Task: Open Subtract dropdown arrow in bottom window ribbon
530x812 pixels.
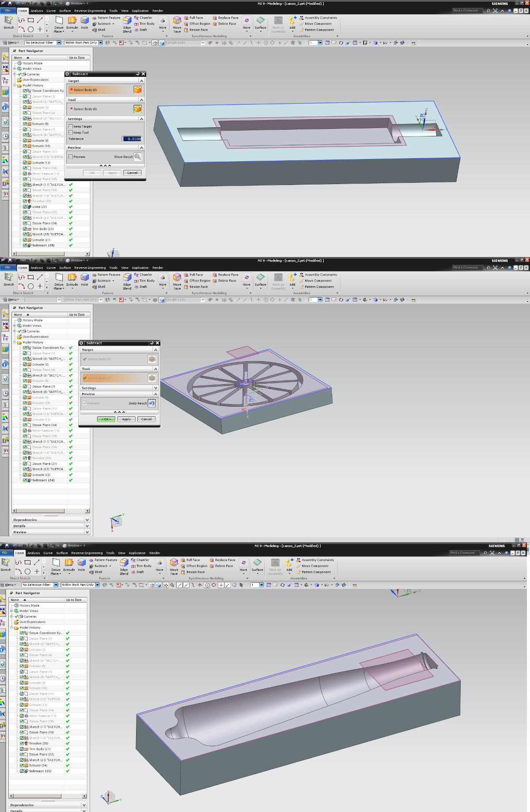Action: click(x=110, y=566)
